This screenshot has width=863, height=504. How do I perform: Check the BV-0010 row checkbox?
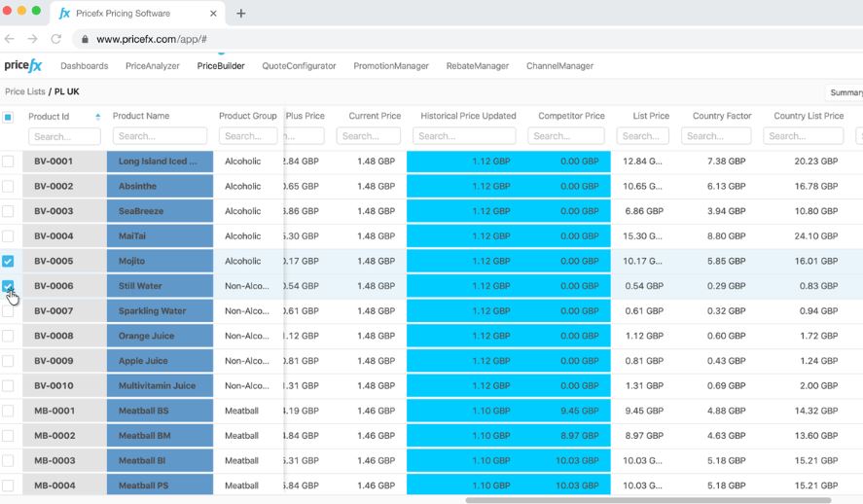pyautogui.click(x=8, y=385)
